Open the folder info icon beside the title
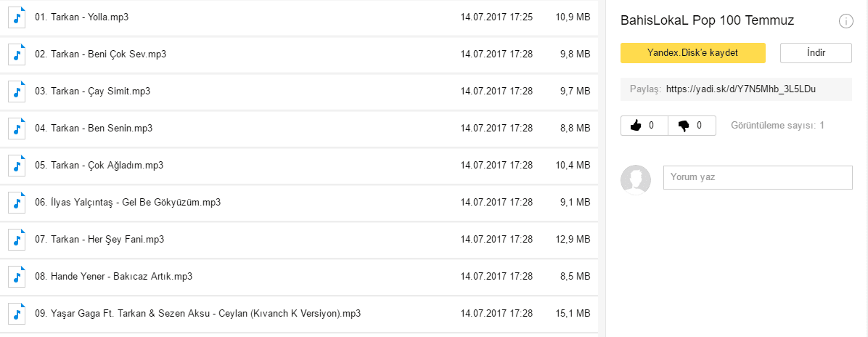Image resolution: width=868 pixels, height=337 pixels. point(846,21)
